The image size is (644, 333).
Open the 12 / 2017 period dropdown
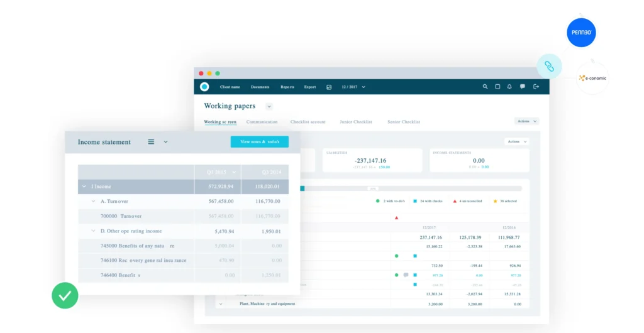coord(353,87)
